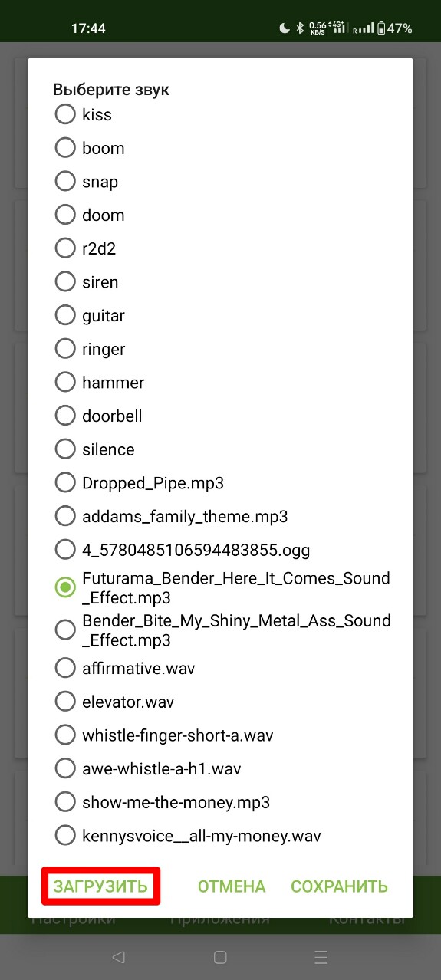This screenshot has width=441, height=980.
Task: Cancel the dialog with ОТМЕНА
Action: [232, 886]
